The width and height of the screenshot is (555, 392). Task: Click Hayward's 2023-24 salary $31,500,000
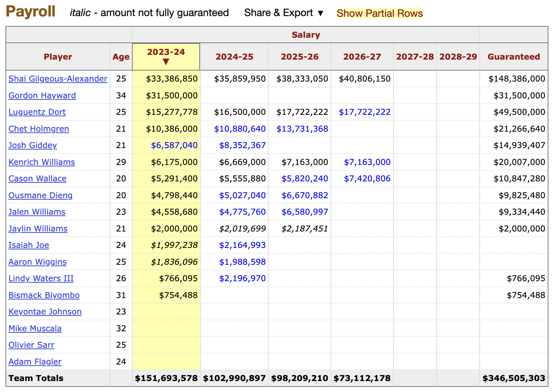(171, 95)
